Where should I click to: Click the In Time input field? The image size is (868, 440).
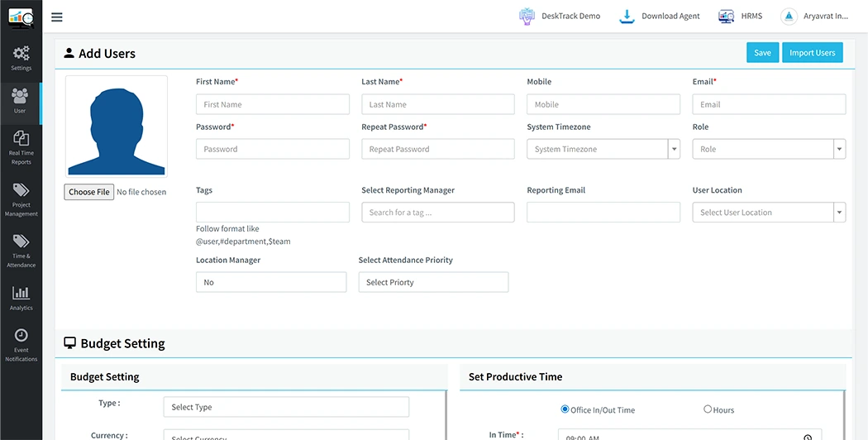coord(689,435)
